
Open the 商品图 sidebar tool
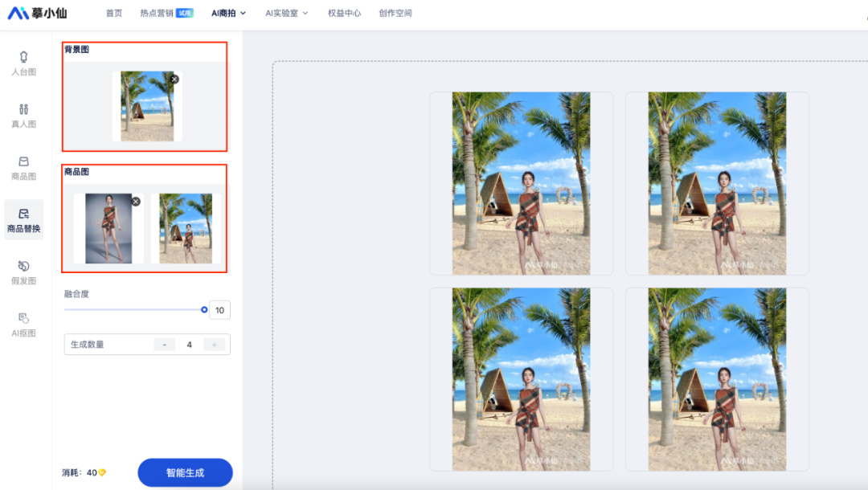tap(23, 167)
